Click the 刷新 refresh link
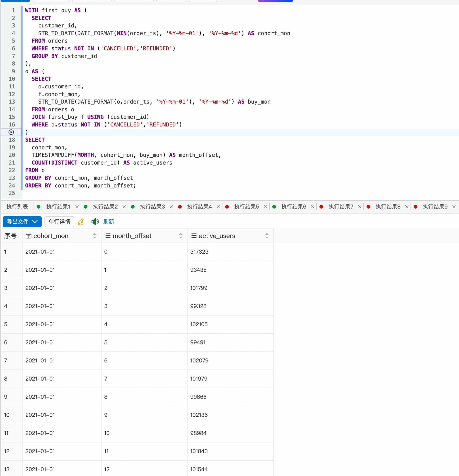The height and width of the screenshot is (476, 459). (109, 221)
